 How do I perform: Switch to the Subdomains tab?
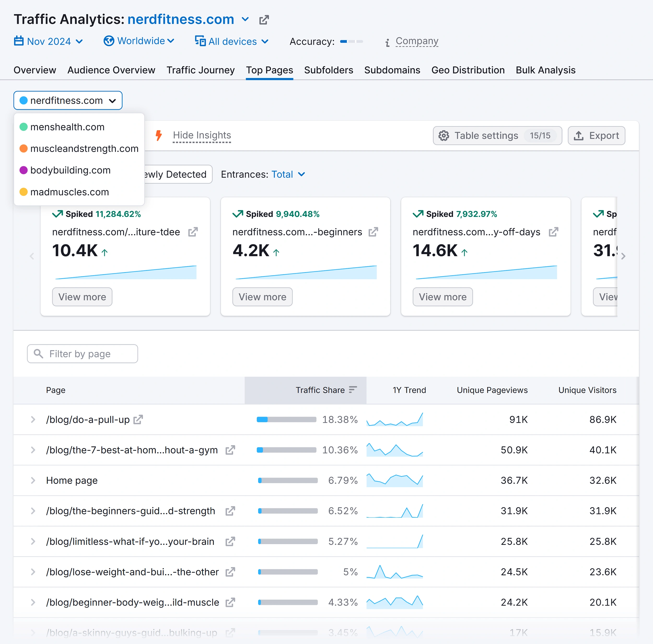tap(392, 70)
